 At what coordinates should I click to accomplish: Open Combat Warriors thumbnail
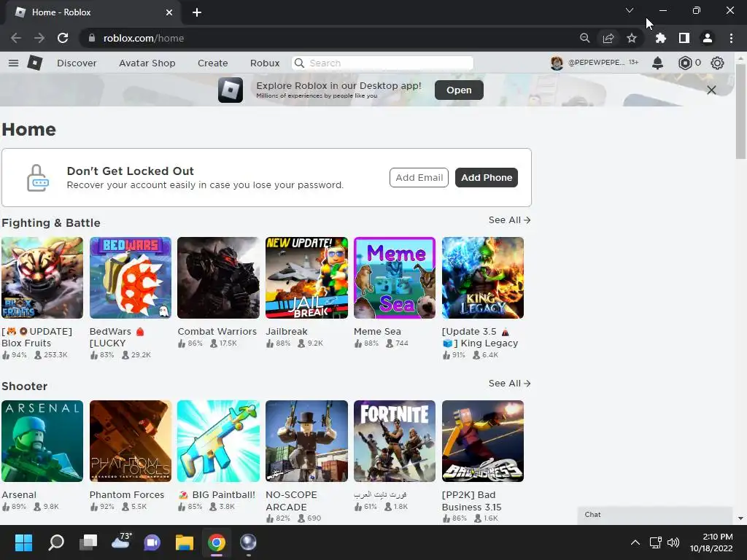point(219,278)
